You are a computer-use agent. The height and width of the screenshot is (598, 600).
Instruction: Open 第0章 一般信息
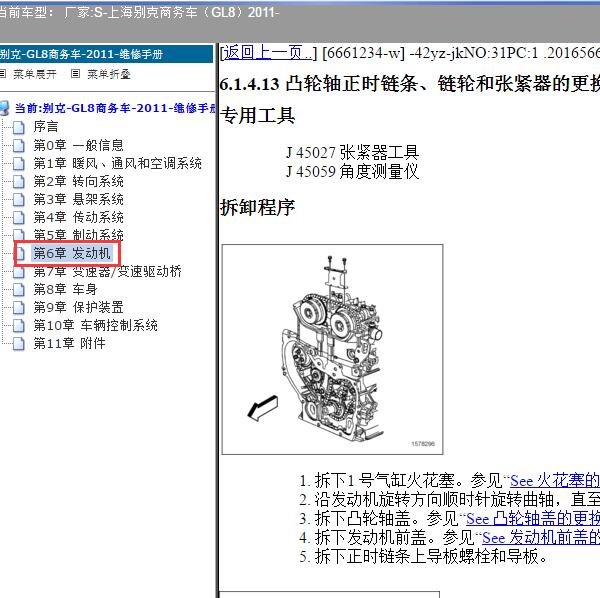78,145
